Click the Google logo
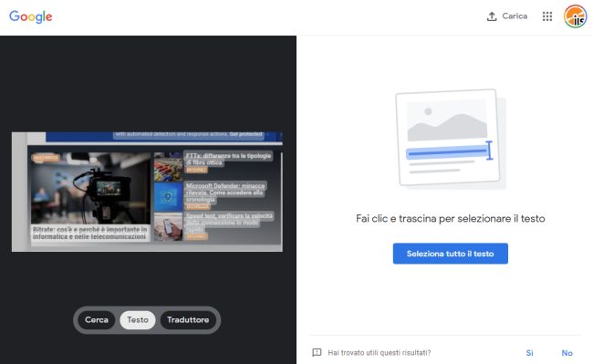The width and height of the screenshot is (593, 364). (31, 16)
